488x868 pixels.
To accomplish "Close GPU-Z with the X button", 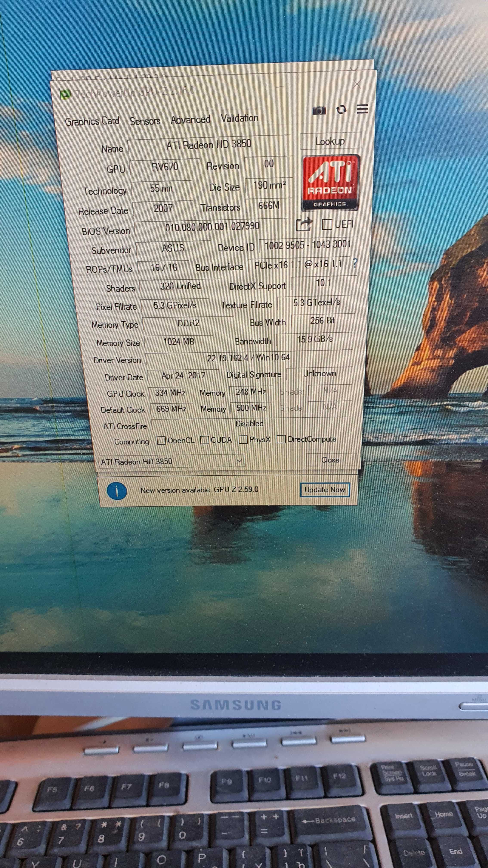I will [x=357, y=84].
